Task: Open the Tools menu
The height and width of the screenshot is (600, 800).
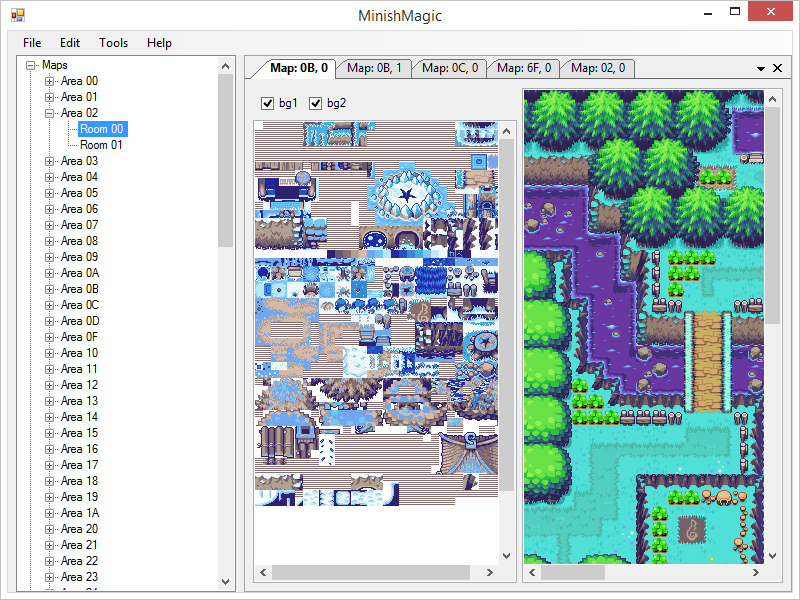Action: click(x=113, y=43)
